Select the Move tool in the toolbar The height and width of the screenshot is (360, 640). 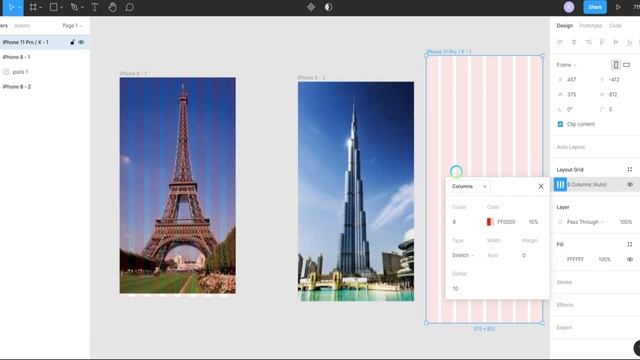(x=11, y=7)
